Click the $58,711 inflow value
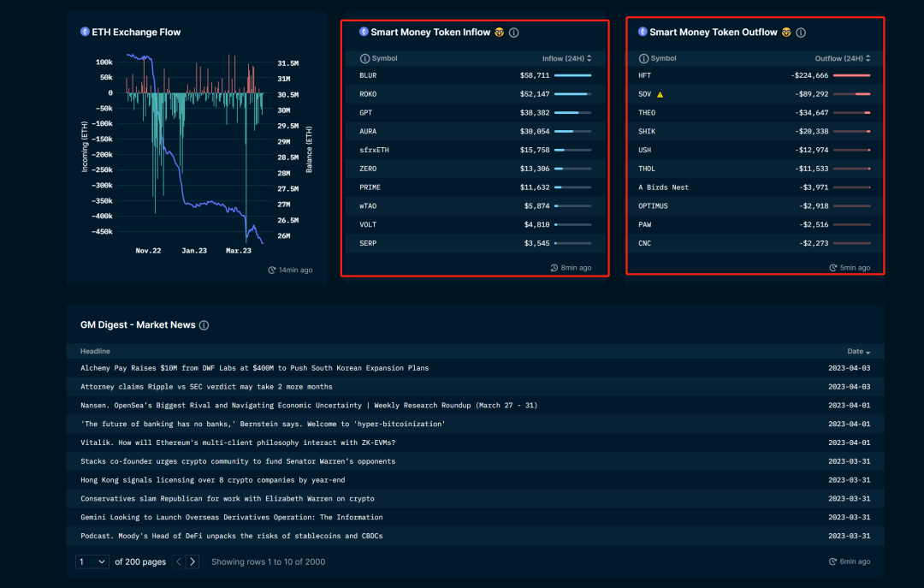924x588 pixels. pos(535,75)
